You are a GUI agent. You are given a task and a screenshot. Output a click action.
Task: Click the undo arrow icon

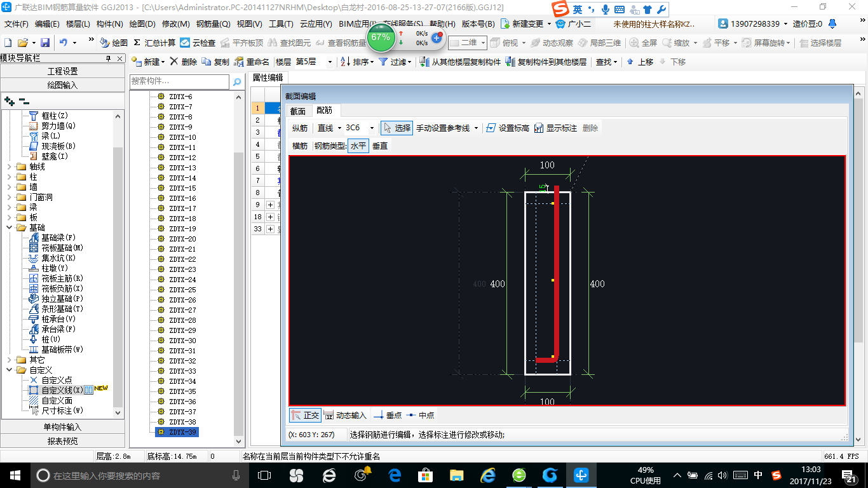[64, 43]
